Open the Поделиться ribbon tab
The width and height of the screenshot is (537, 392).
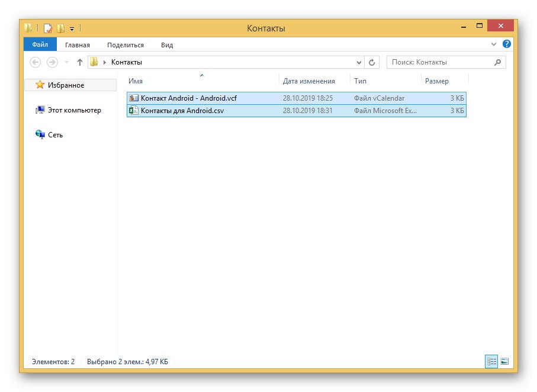[x=126, y=44]
